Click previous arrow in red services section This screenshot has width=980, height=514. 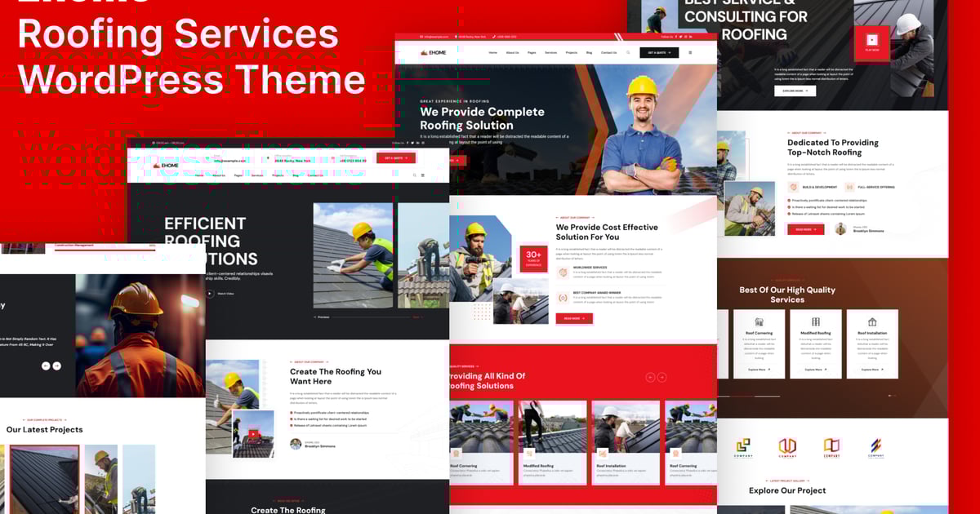(x=651, y=377)
